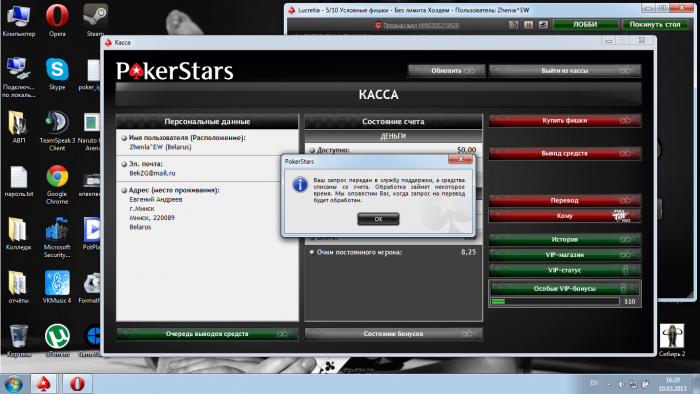Click the VIP bonus progress bar
This screenshot has height=394, width=700.
pyautogui.click(x=555, y=302)
